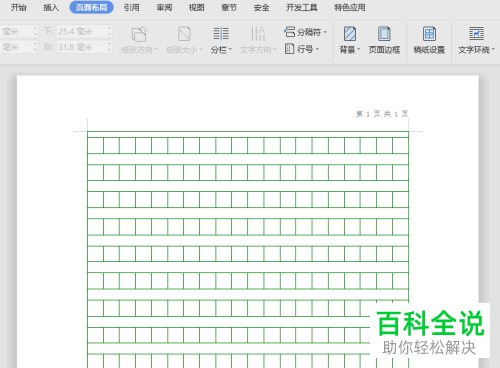Click the 文字环绕 text wrap icon
The width and height of the screenshot is (500, 368).
tap(476, 34)
